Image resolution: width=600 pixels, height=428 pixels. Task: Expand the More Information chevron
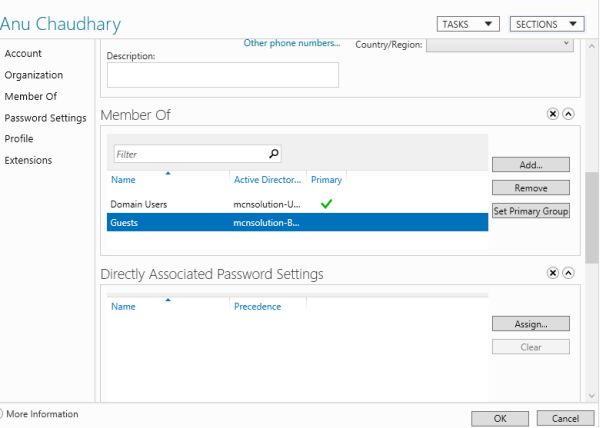[2, 414]
